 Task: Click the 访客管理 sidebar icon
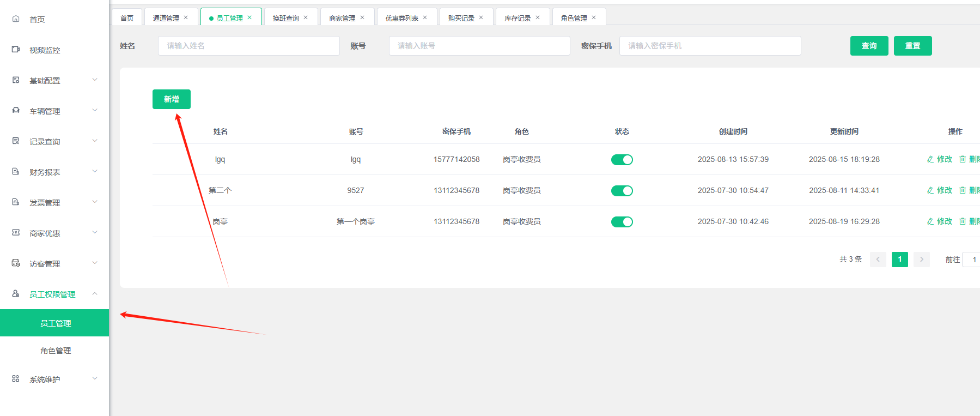(x=16, y=263)
